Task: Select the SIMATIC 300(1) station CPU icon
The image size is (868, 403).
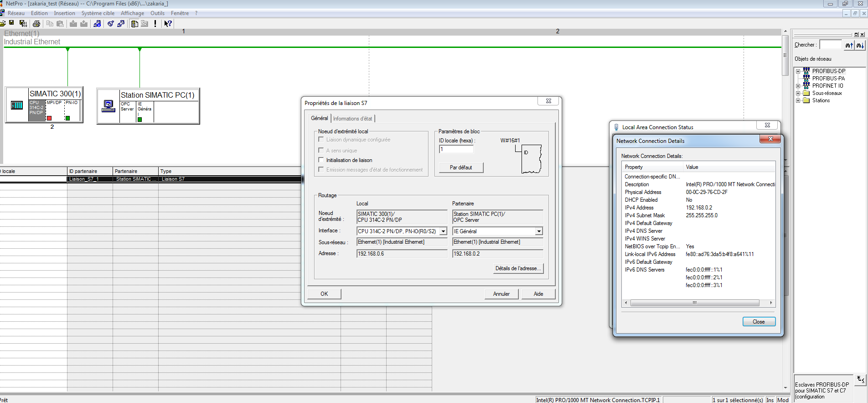Action: point(17,105)
